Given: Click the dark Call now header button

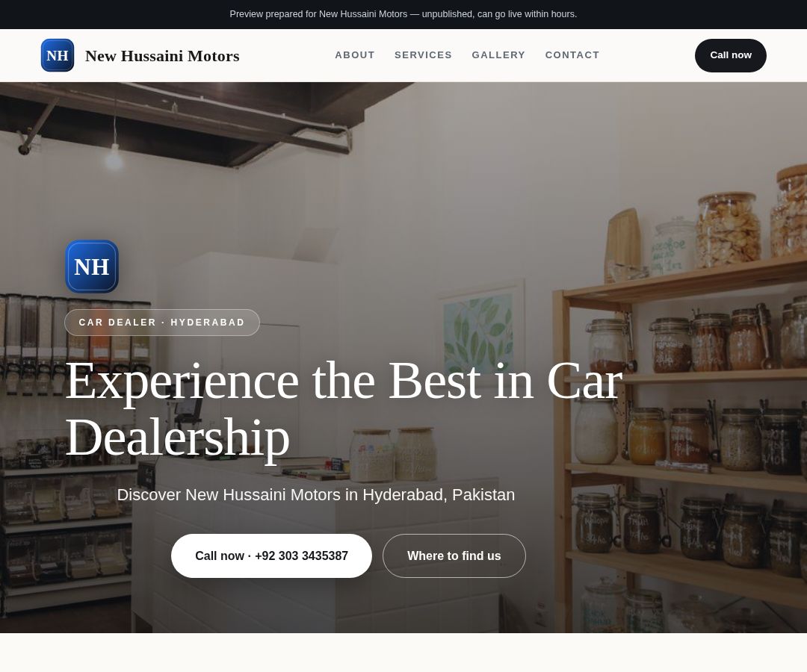Looking at the screenshot, I should click(730, 55).
